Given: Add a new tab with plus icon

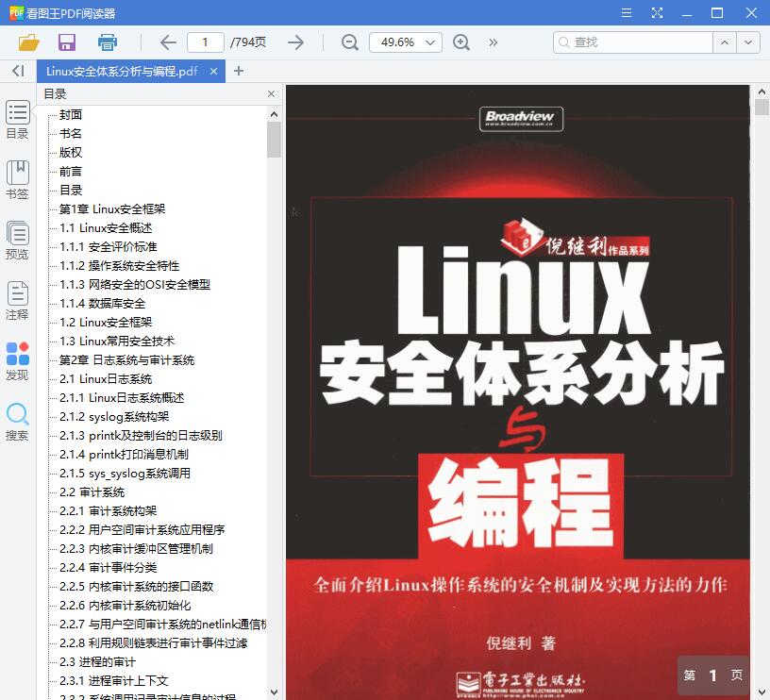Looking at the screenshot, I should point(239,71).
